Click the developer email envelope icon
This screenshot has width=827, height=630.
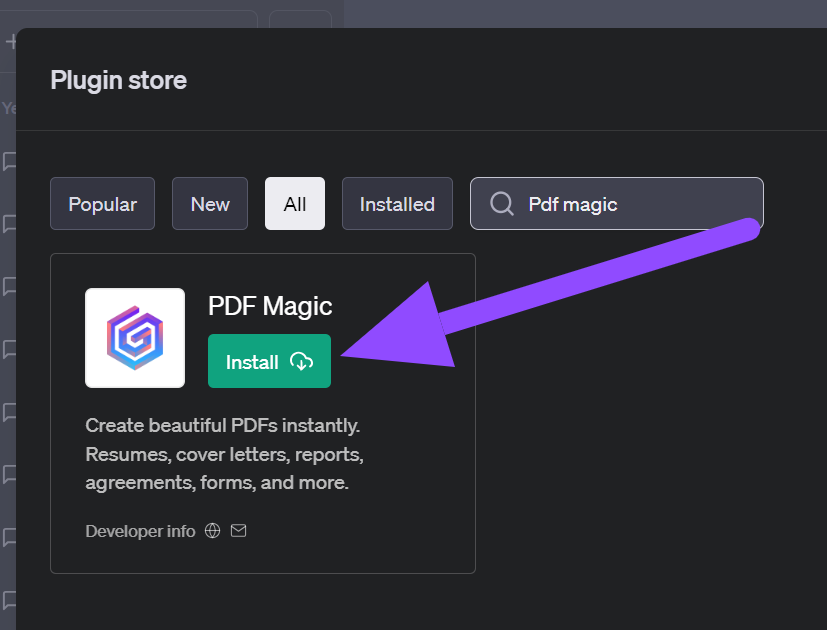(238, 531)
